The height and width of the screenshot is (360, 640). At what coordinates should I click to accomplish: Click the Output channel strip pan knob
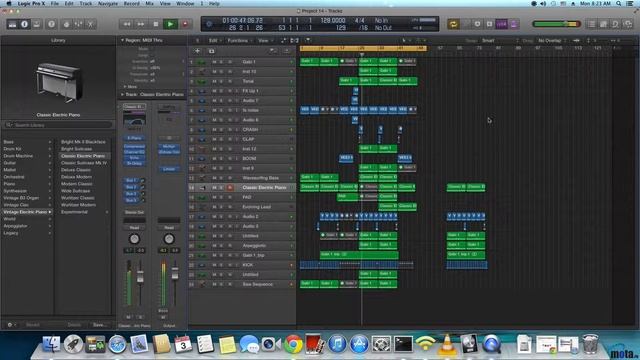tap(169, 238)
